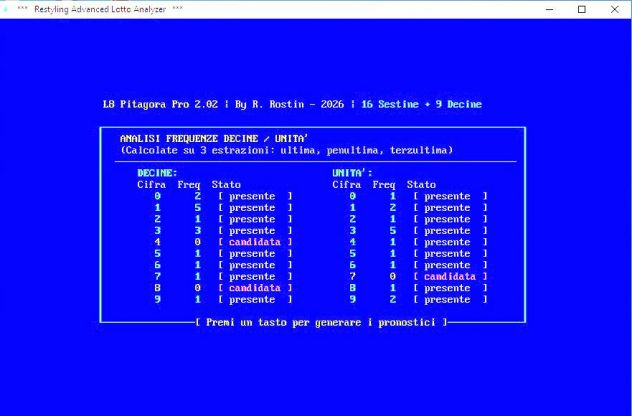The width and height of the screenshot is (632, 416).
Task: Click 'candidata' status for Decine cifra 8
Action: pyautogui.click(x=255, y=288)
